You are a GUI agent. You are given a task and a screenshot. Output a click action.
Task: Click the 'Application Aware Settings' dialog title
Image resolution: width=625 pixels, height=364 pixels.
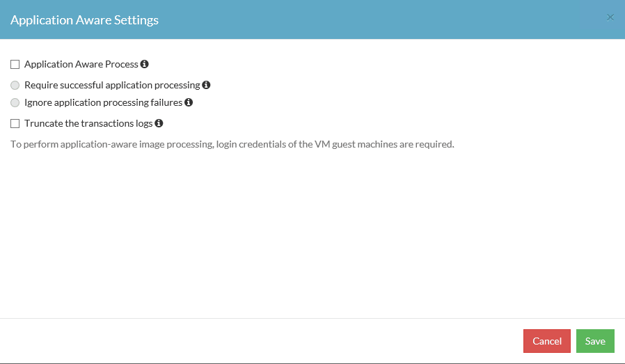click(x=84, y=19)
